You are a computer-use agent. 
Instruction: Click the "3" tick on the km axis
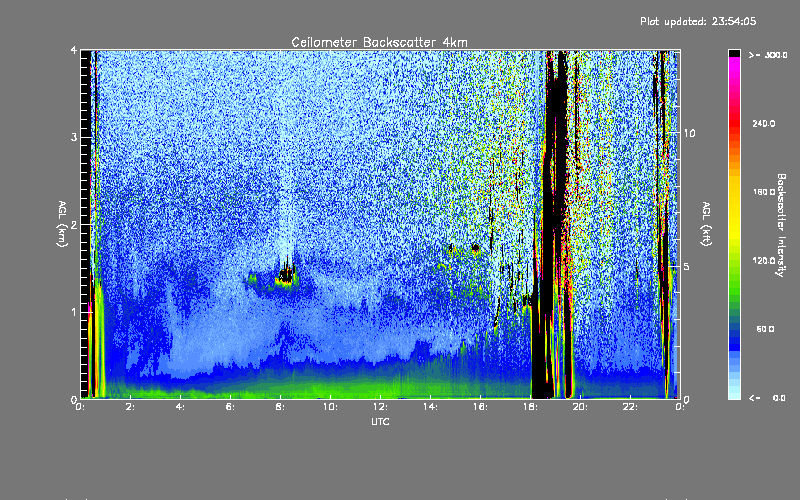[x=74, y=138]
